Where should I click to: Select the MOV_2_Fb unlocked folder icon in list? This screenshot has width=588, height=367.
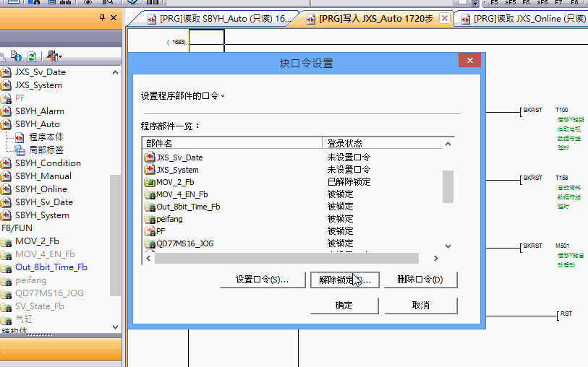(x=150, y=182)
